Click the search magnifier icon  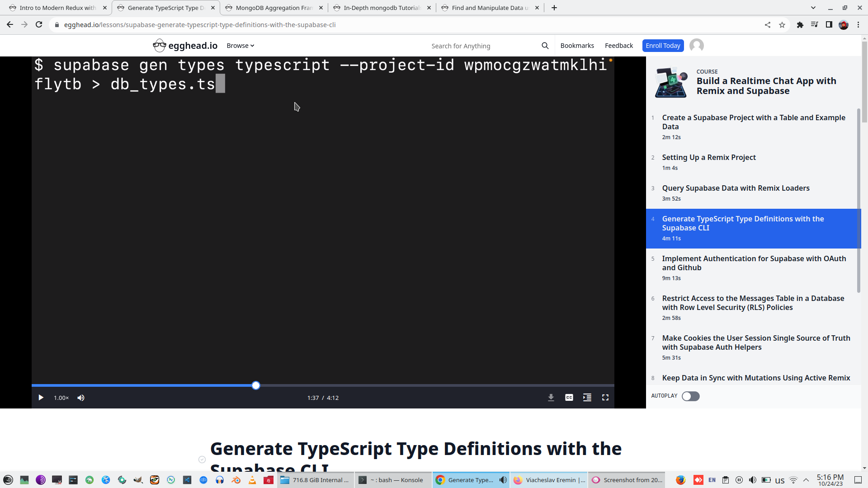coord(545,46)
